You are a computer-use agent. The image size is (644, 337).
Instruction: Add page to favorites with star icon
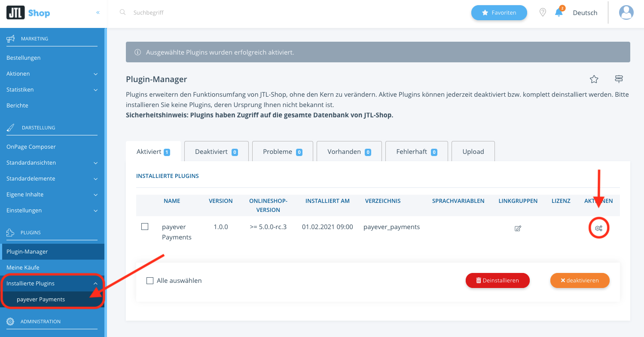pyautogui.click(x=594, y=79)
